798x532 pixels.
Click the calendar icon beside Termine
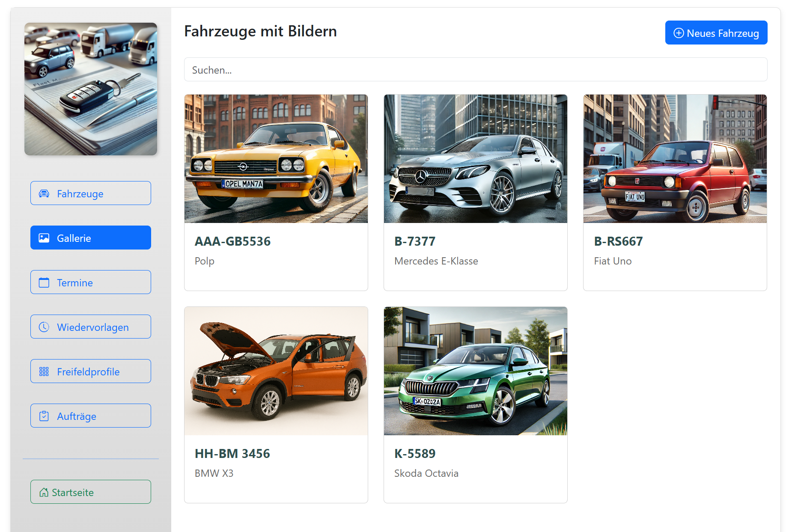44,282
